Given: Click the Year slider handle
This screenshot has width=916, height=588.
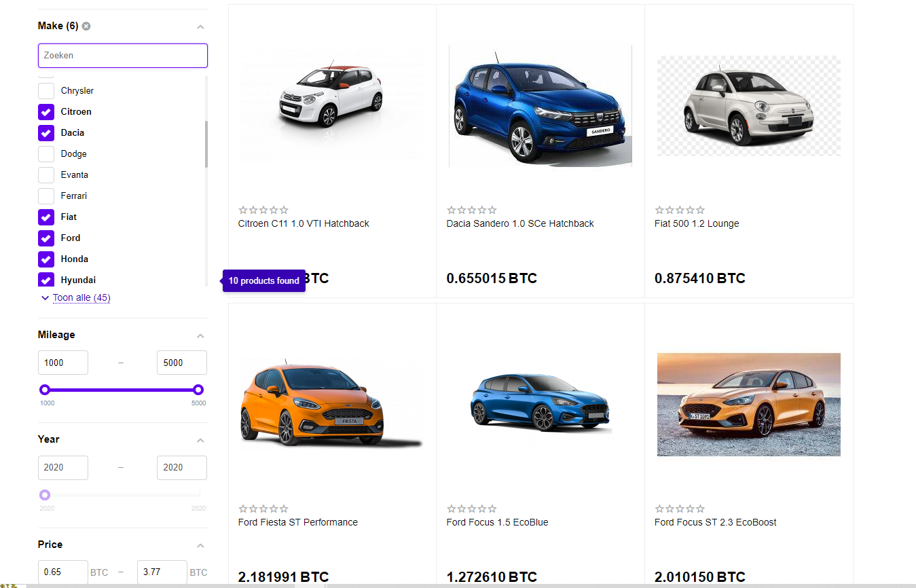Looking at the screenshot, I should [45, 495].
